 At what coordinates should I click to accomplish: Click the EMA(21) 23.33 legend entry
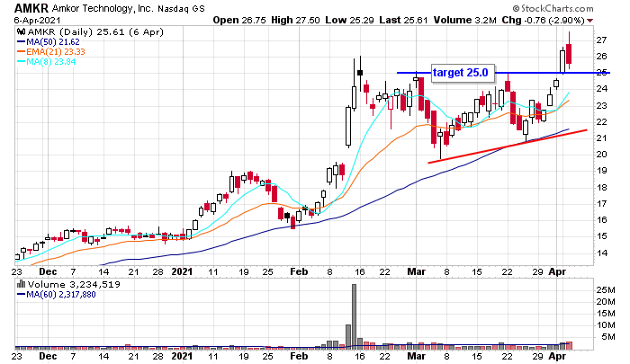pyautogui.click(x=51, y=52)
